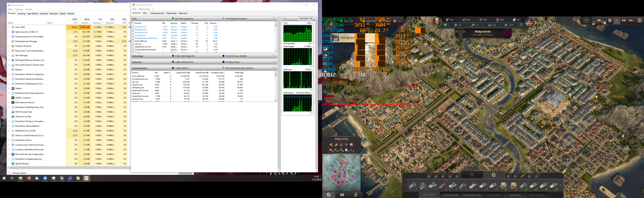
Task: Switch to the Leistung tab in Task-Manager
Action: 21,14
